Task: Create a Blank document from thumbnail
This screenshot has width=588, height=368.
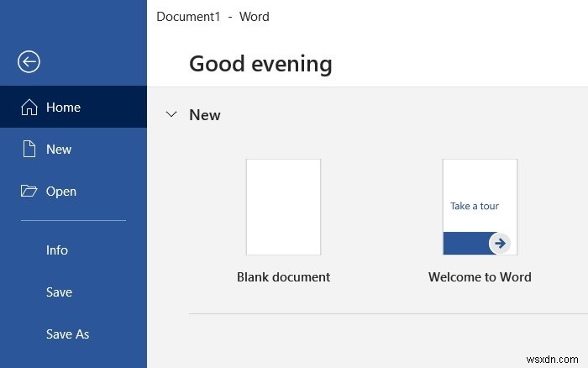Action: [284, 207]
